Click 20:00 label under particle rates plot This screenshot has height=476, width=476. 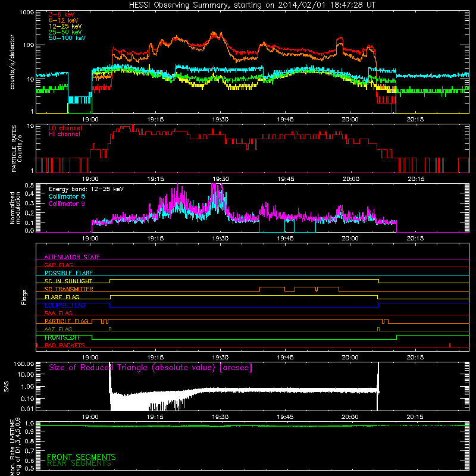tap(350, 179)
